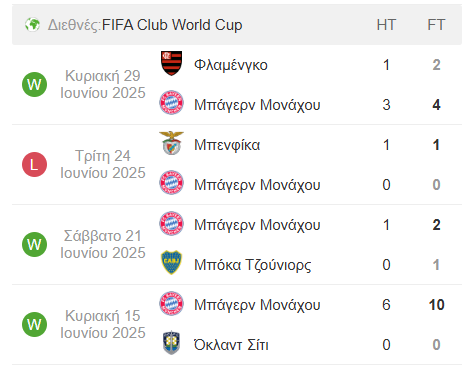This screenshot has width=474, height=370.
Task: Click the globe icon beside Διεθνές
Action: tap(32, 25)
